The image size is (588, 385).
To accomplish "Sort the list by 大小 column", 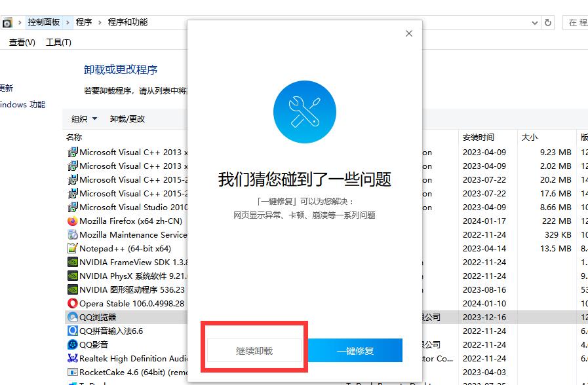I will [529, 137].
